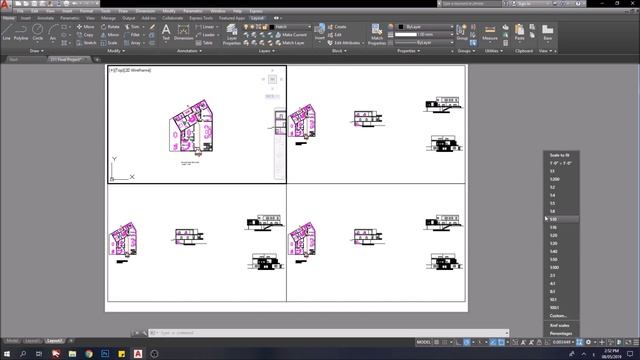The image size is (640, 360).
Task: Click the Paste tool
Action: click(519, 32)
